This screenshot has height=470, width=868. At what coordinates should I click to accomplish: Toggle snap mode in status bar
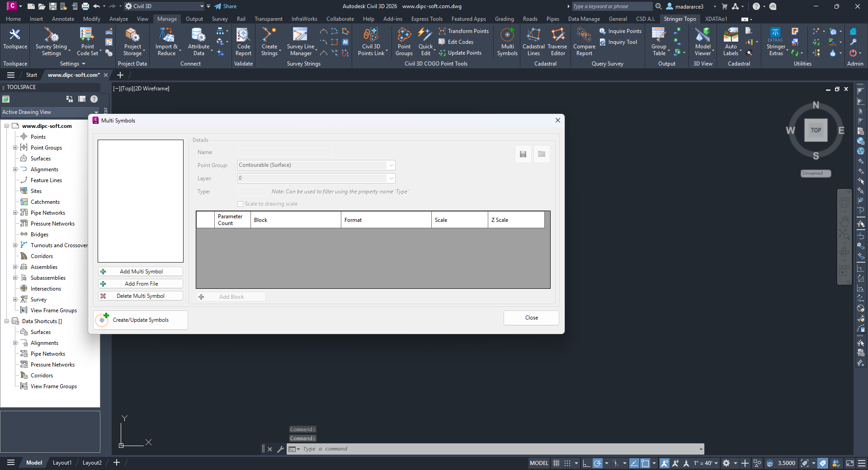point(567,463)
